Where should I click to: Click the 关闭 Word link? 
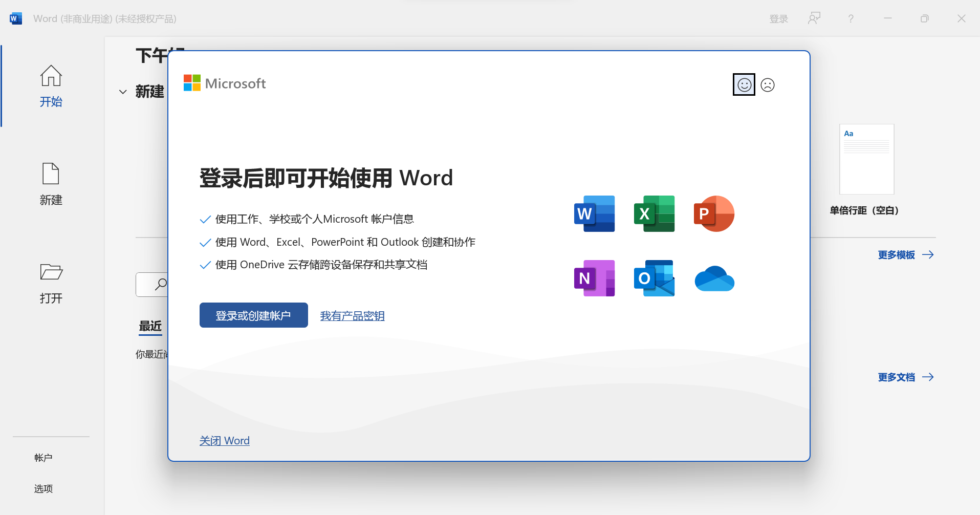click(225, 440)
